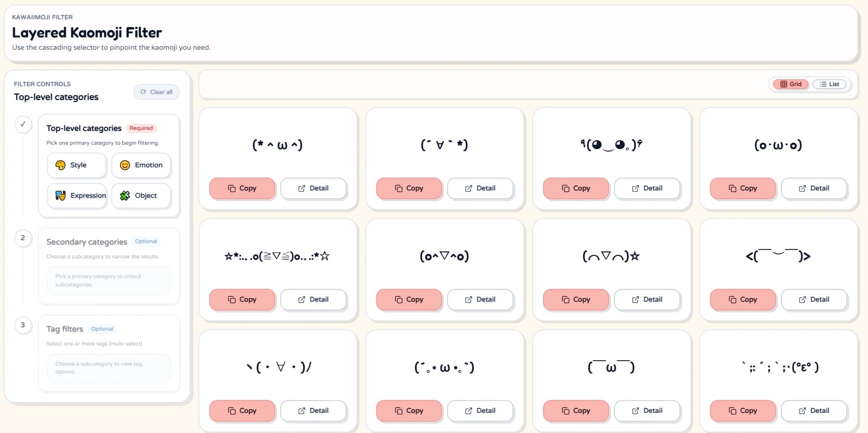
Task: Switch to Grid view
Action: pos(791,84)
